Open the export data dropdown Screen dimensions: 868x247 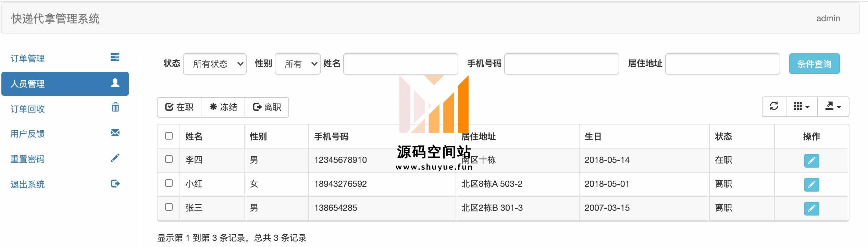(833, 107)
